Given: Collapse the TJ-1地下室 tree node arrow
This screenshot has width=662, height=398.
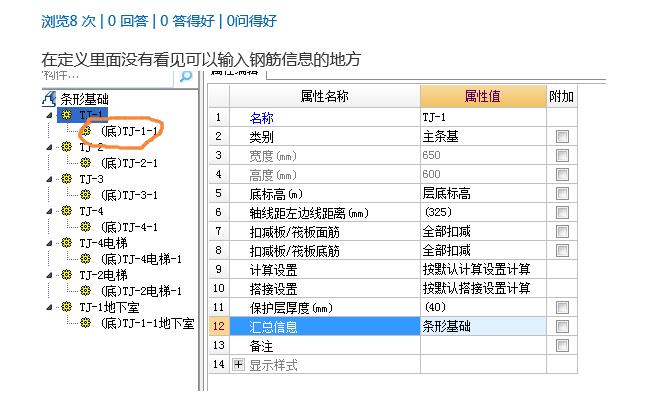Looking at the screenshot, I should (x=49, y=307).
